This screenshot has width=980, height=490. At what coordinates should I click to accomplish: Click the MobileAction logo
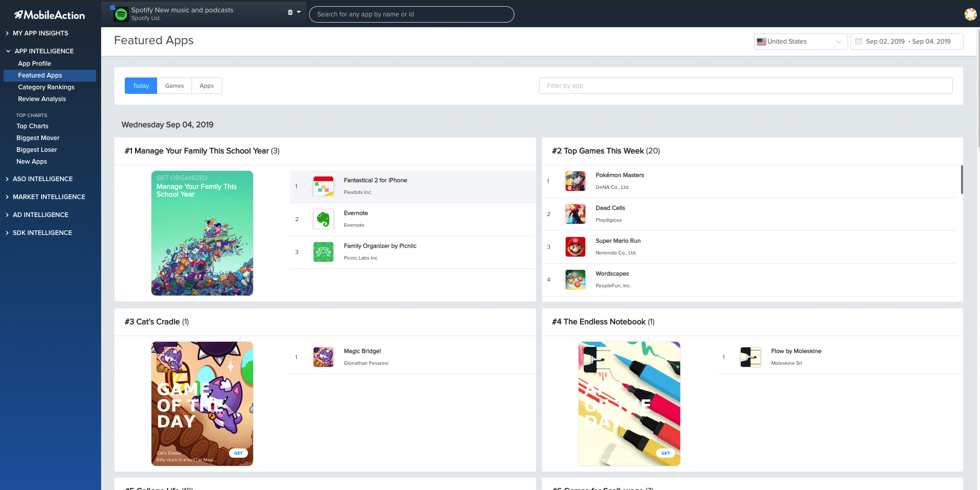pos(49,15)
